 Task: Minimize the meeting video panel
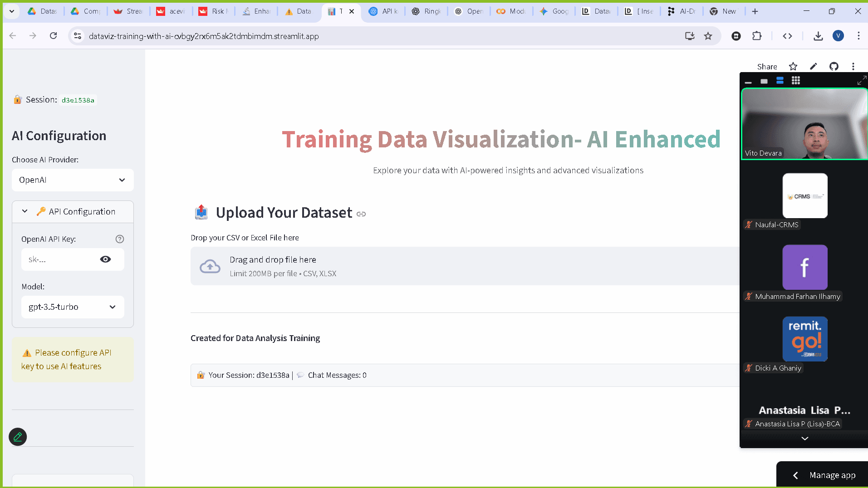(748, 82)
